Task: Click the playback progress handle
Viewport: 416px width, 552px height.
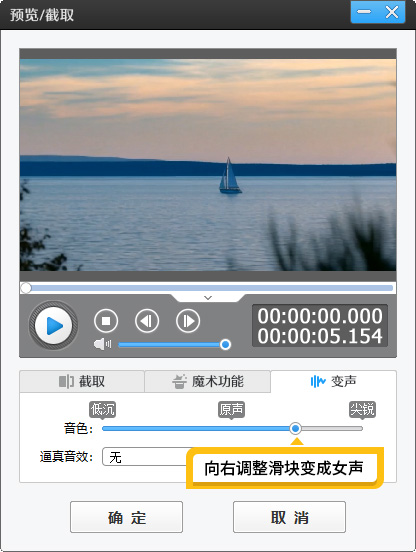Action: [x=26, y=288]
